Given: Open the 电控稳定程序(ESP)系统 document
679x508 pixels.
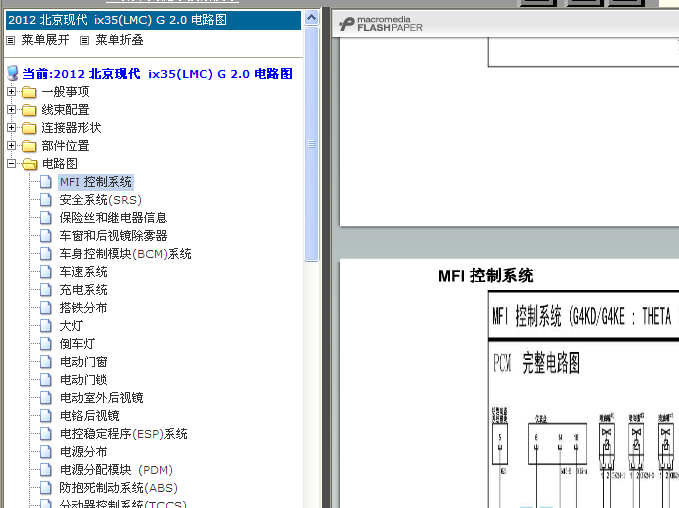Looking at the screenshot, I should pyautogui.click(x=124, y=434).
